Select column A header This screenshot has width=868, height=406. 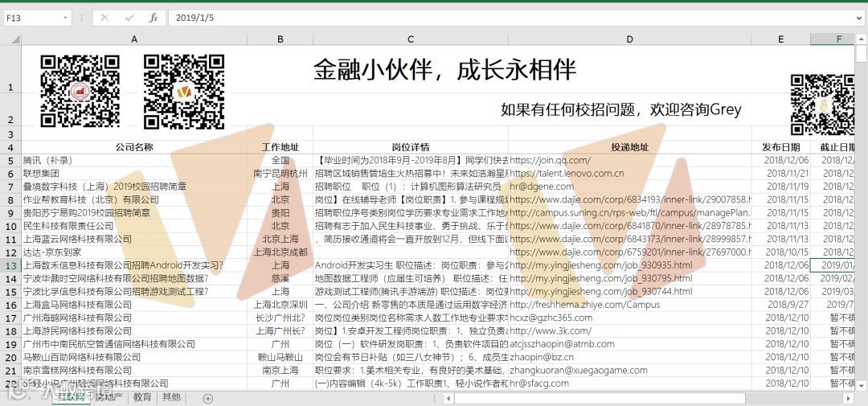134,39
